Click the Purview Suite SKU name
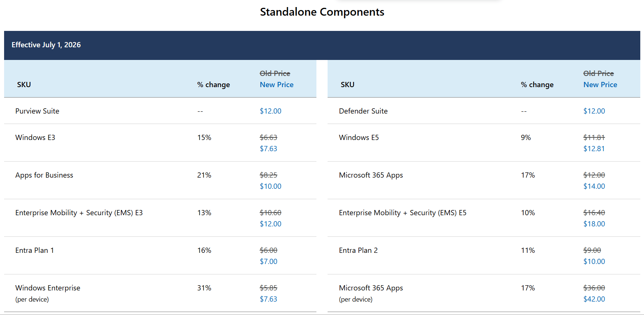This screenshot has width=644, height=315. click(37, 111)
